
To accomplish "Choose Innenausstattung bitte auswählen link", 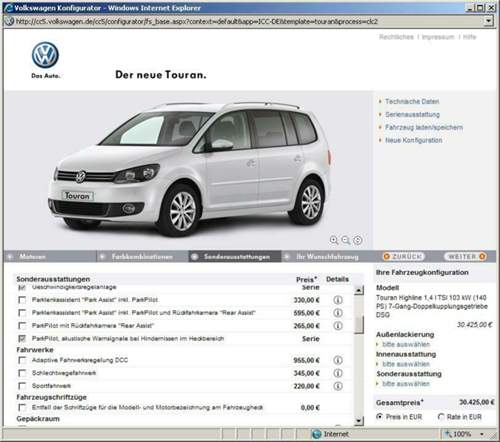I will point(406,364).
